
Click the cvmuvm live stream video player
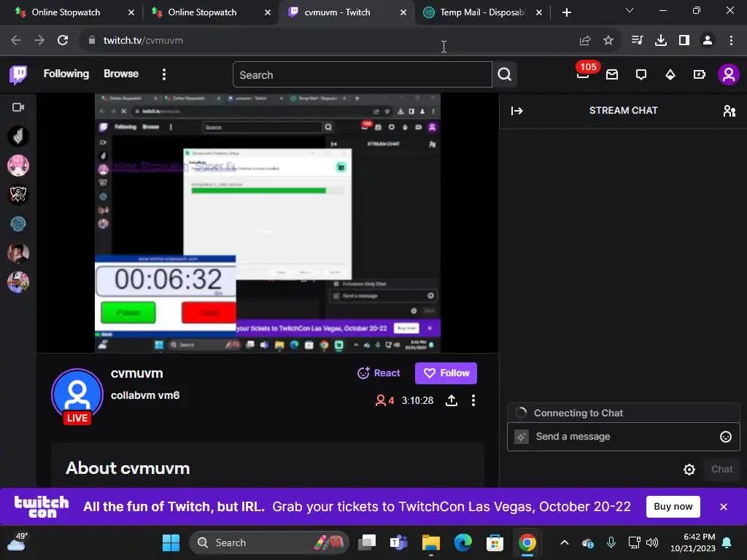coord(268,223)
